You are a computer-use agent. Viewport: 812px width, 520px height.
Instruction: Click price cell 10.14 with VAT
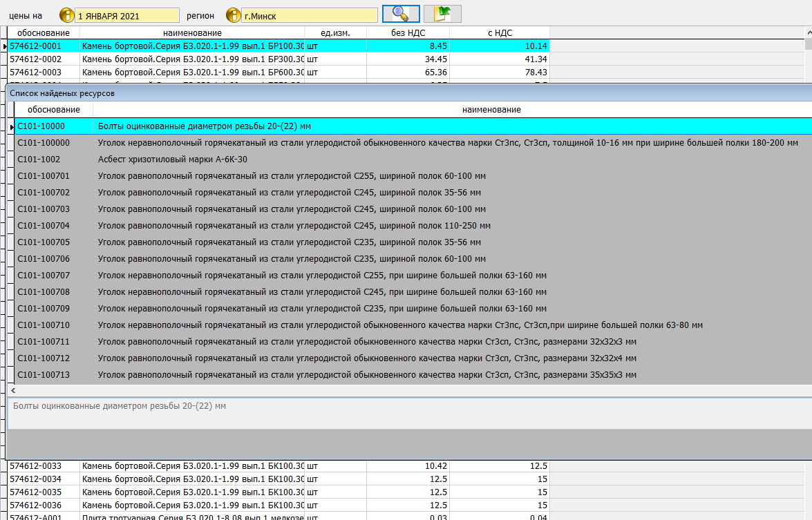tap(500, 46)
